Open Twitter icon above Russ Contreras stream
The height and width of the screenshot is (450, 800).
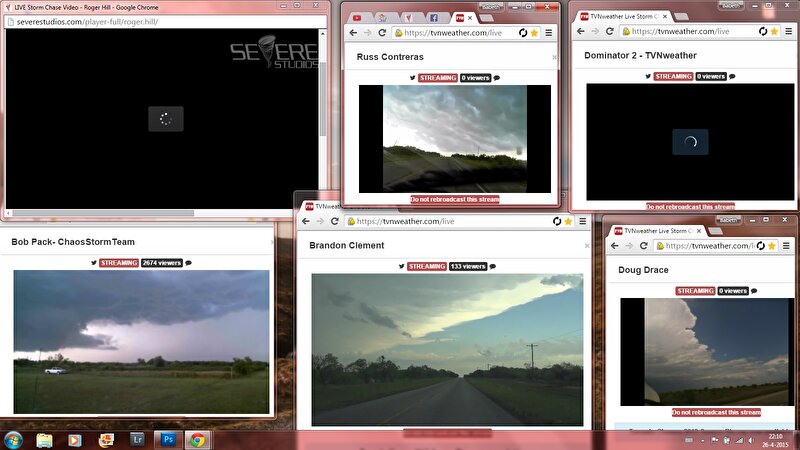412,78
